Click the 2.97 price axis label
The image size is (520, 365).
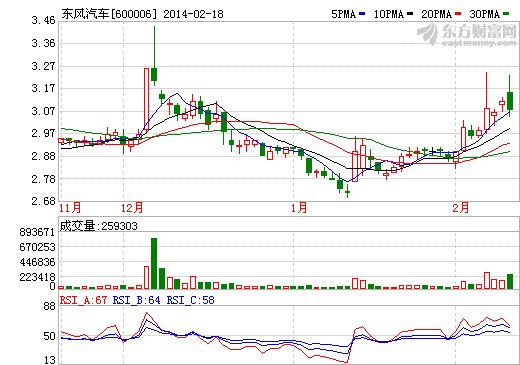[x=43, y=133]
